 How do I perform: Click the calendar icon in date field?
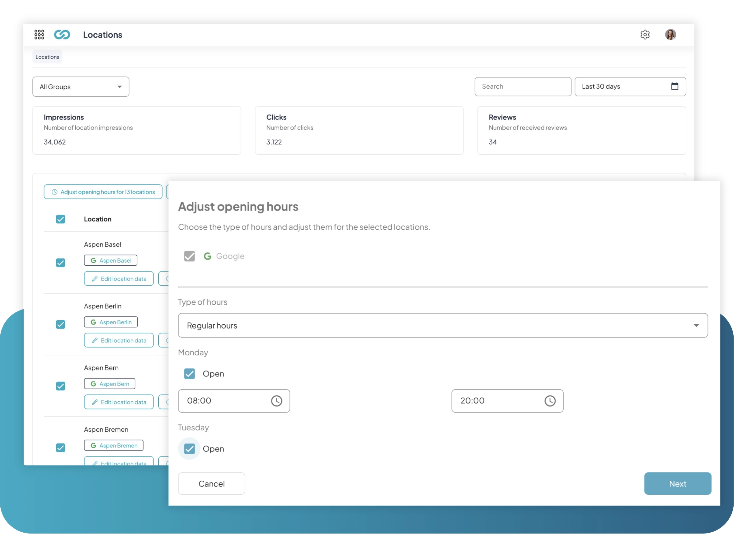tap(674, 86)
